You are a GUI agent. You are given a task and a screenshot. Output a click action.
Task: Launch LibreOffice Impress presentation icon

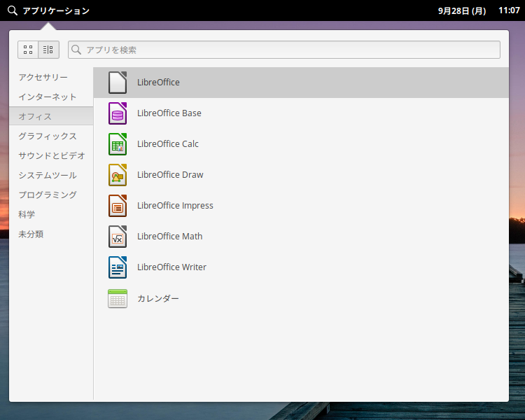click(118, 206)
